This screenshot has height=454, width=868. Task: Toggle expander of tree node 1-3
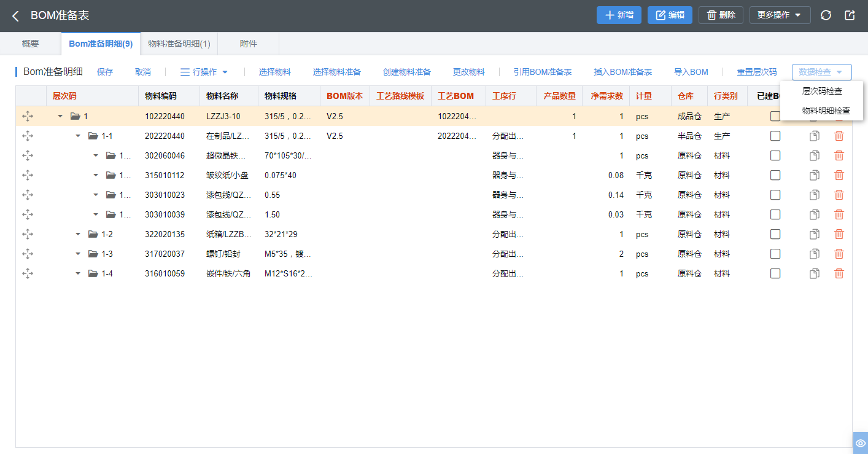(x=78, y=254)
